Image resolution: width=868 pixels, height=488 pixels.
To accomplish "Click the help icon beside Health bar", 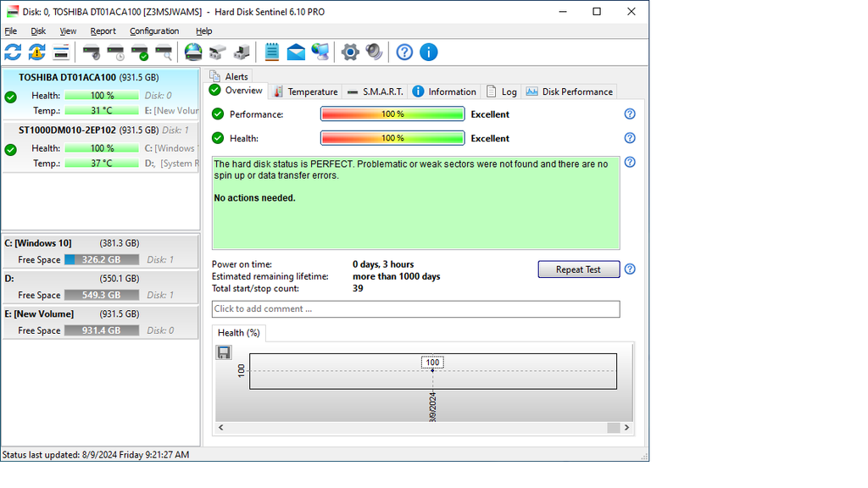I will [x=630, y=138].
